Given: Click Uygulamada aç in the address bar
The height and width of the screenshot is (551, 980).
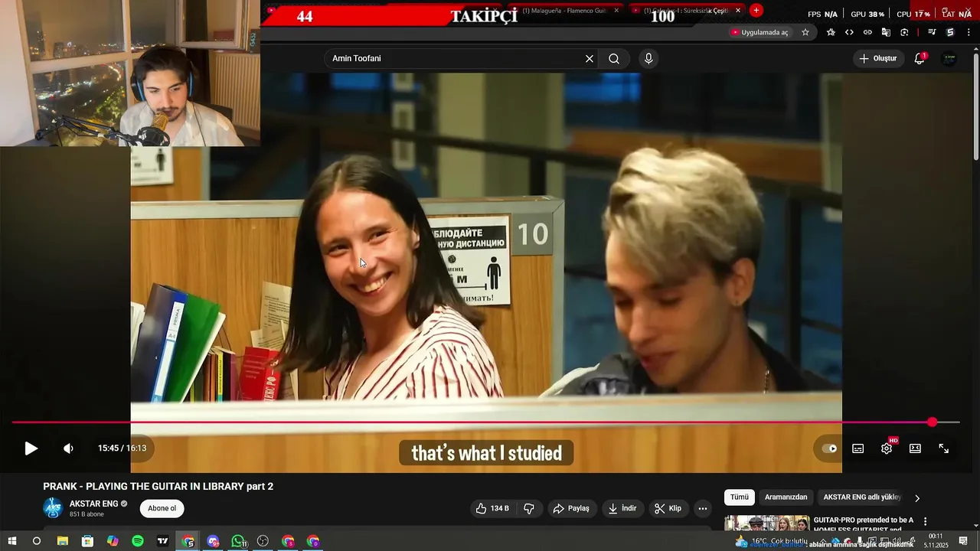Looking at the screenshot, I should 759,32.
